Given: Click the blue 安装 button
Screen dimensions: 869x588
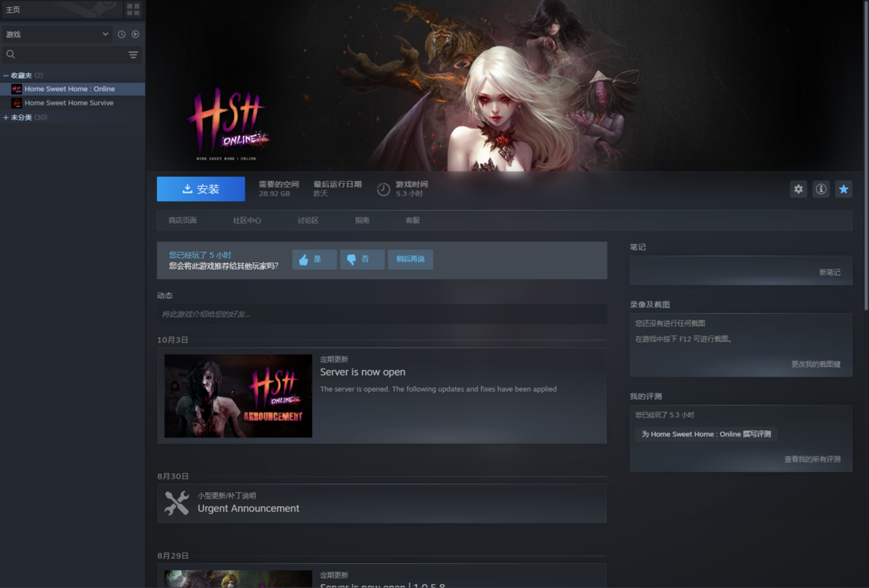Looking at the screenshot, I should (200, 189).
